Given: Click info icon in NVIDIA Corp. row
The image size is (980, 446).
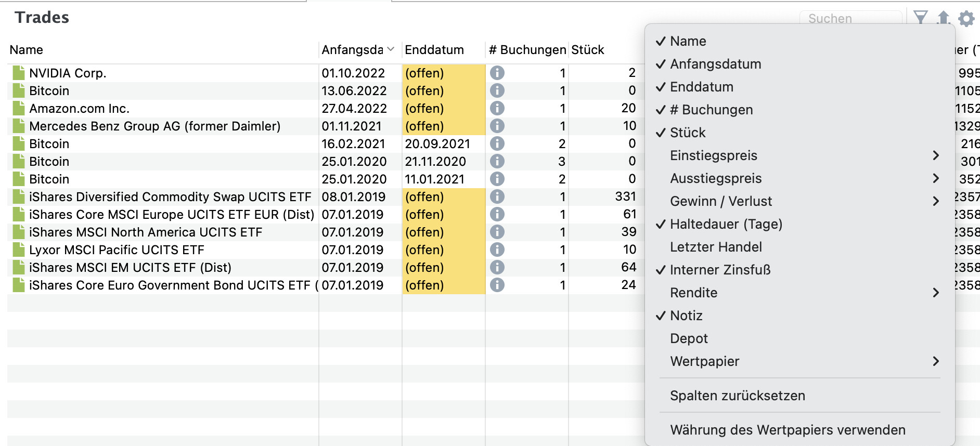Looking at the screenshot, I should click(x=497, y=73).
